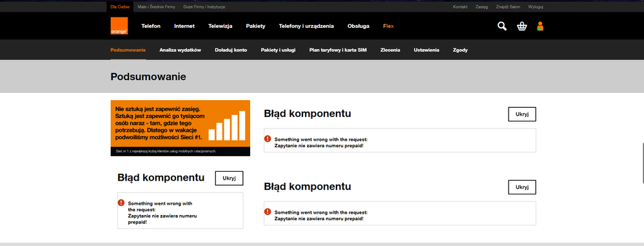Switch to Zlecenia tab
This screenshot has height=246, width=644.
point(390,50)
